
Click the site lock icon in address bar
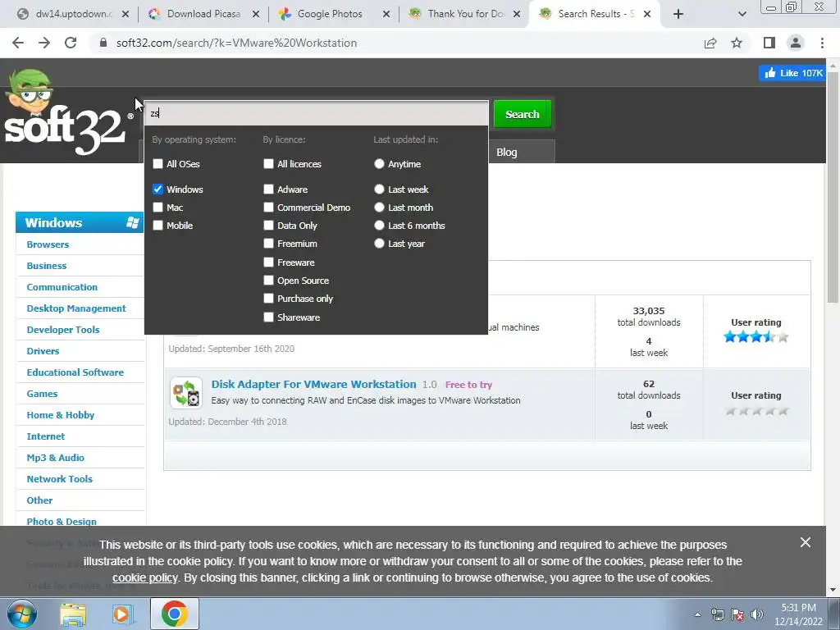click(103, 43)
